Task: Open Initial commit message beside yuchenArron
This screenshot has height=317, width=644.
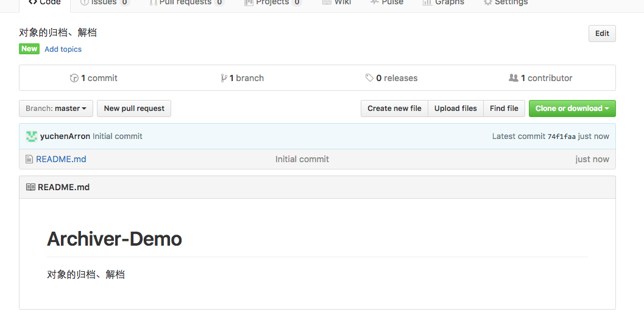Action: click(118, 136)
